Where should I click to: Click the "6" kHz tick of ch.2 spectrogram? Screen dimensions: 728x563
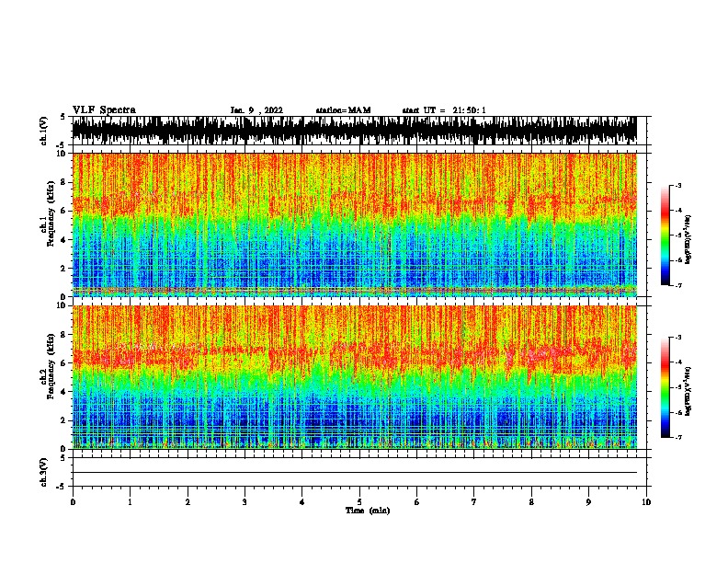pyautogui.click(x=63, y=363)
